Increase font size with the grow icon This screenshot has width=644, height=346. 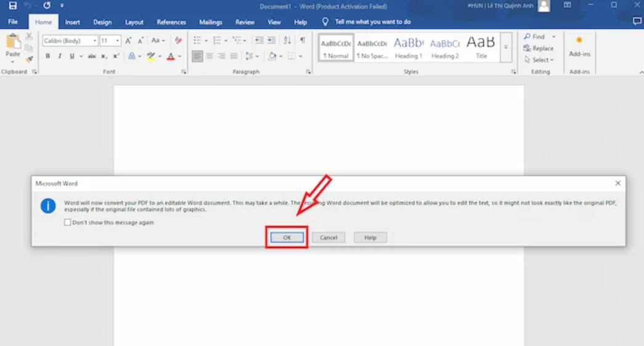point(129,41)
